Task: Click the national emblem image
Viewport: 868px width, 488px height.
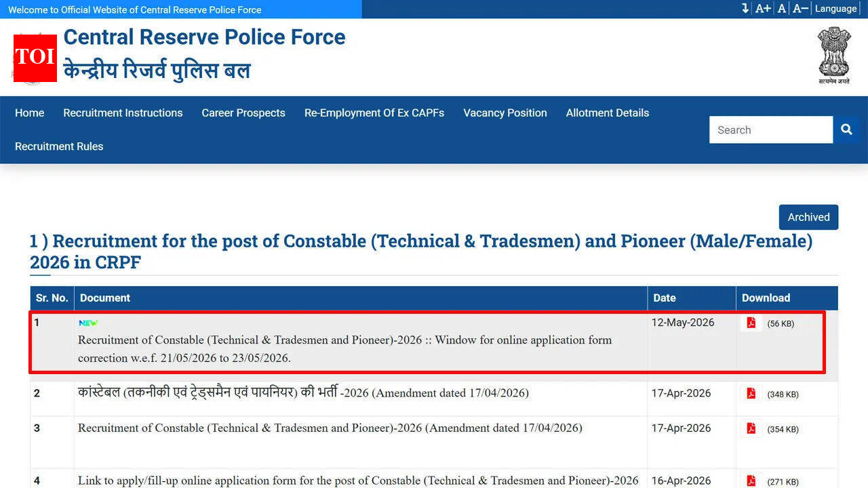Action: click(x=833, y=55)
